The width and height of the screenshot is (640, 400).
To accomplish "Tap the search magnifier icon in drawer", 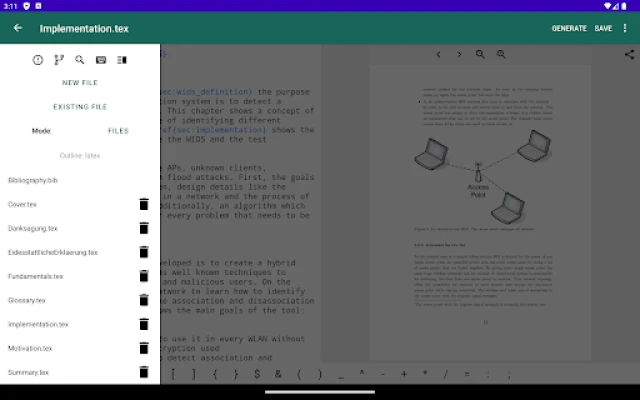I will pyautogui.click(x=80, y=60).
